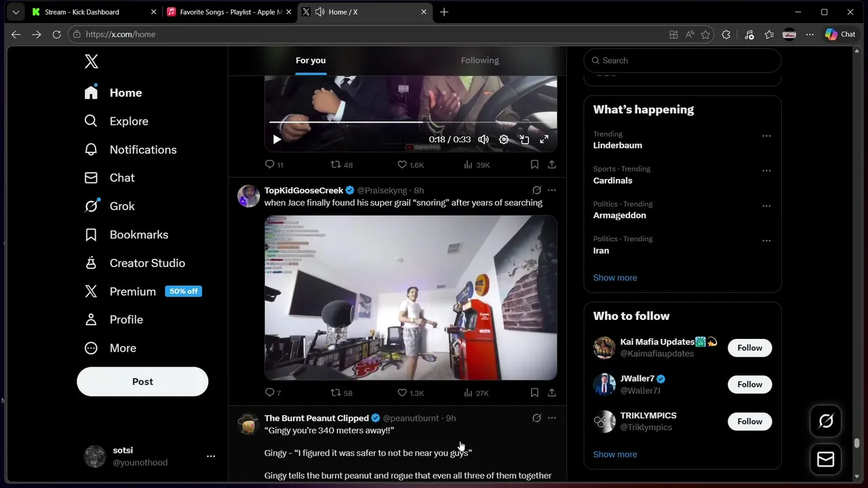Open Bookmarks from the sidebar
This screenshot has width=868, height=488.
click(126, 235)
